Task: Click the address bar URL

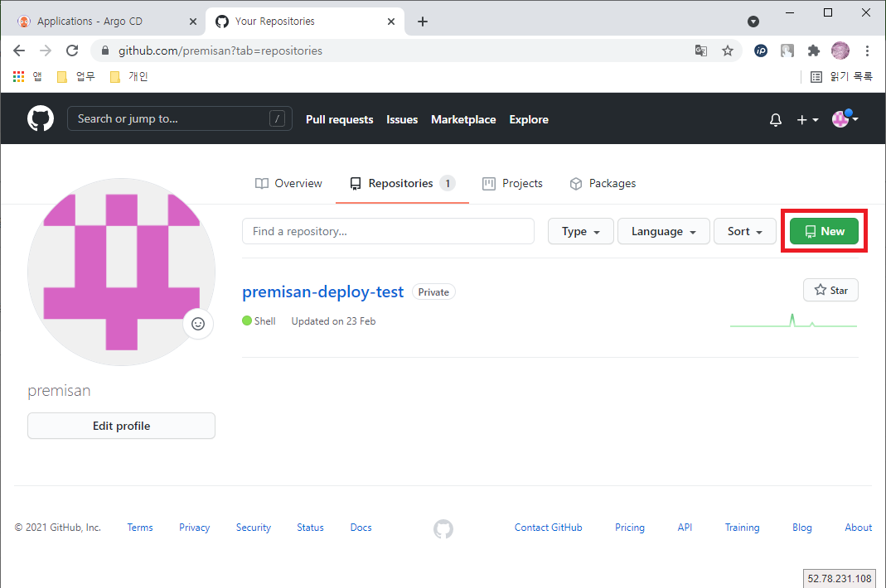Action: [x=220, y=51]
